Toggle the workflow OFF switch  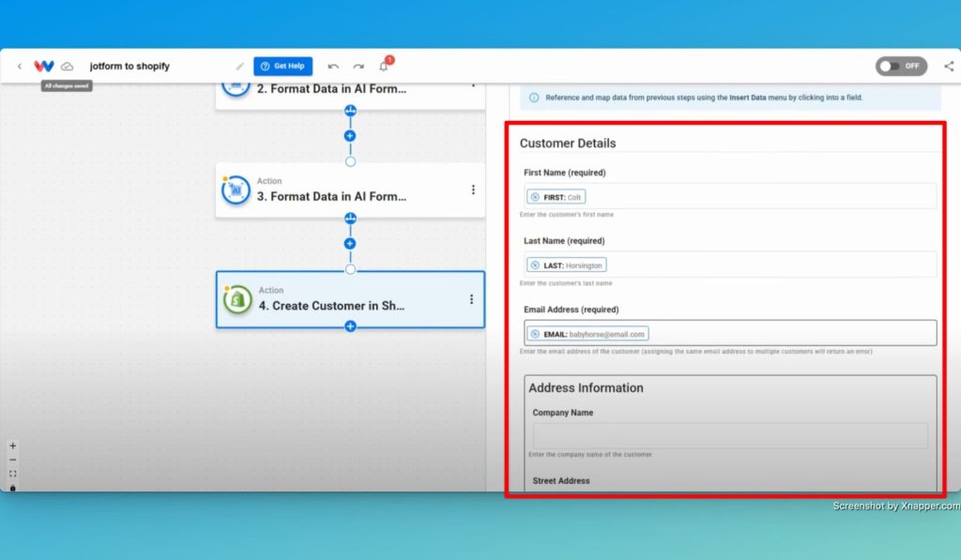click(901, 67)
